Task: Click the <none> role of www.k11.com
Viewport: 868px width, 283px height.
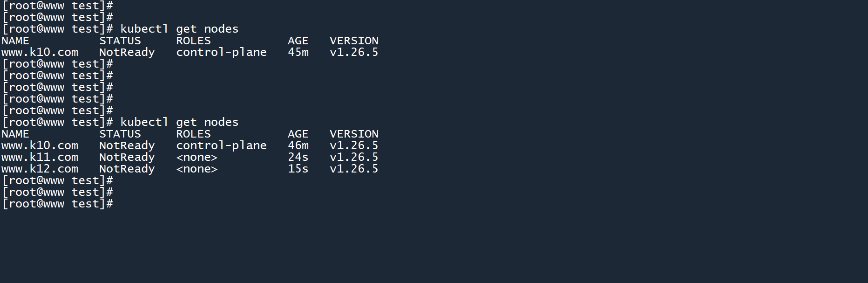Action: point(197,158)
